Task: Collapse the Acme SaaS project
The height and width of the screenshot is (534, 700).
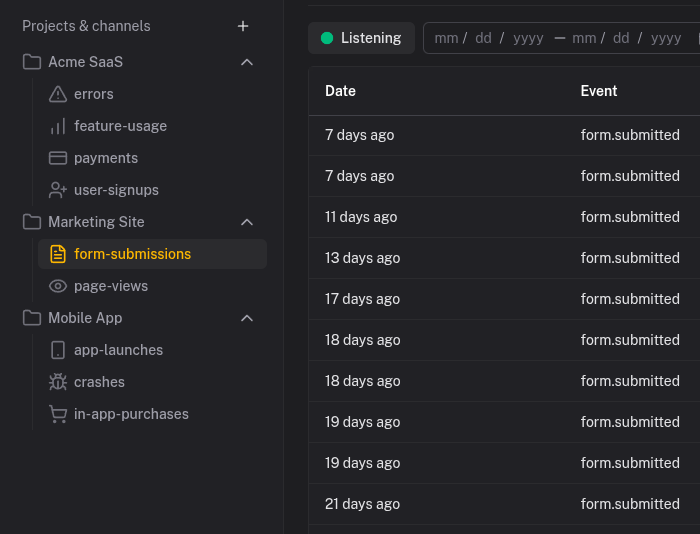Action: pyautogui.click(x=247, y=62)
